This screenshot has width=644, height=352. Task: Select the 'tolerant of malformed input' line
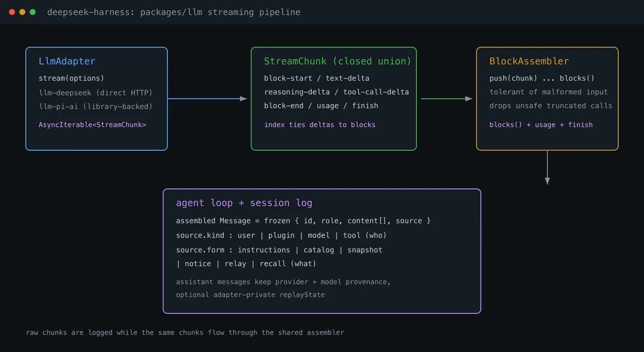[549, 92]
